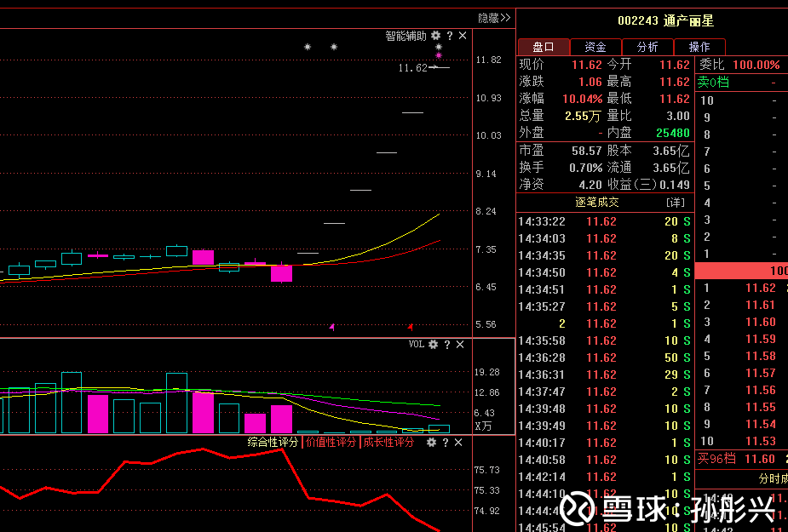The image size is (788, 532).
Task: Open VOL indicator settings gear
Action: 433,345
